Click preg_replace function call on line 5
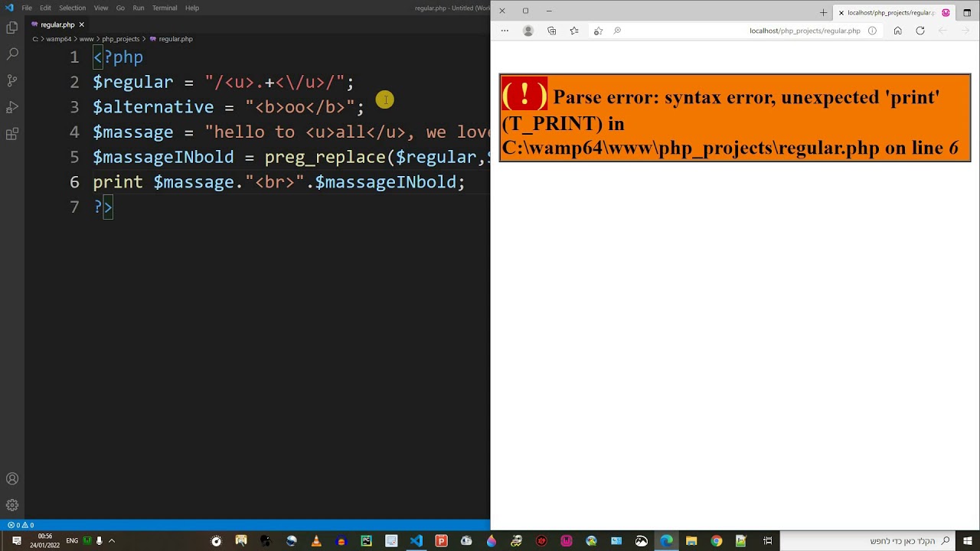Screen dimensions: 980x551 point(325,157)
